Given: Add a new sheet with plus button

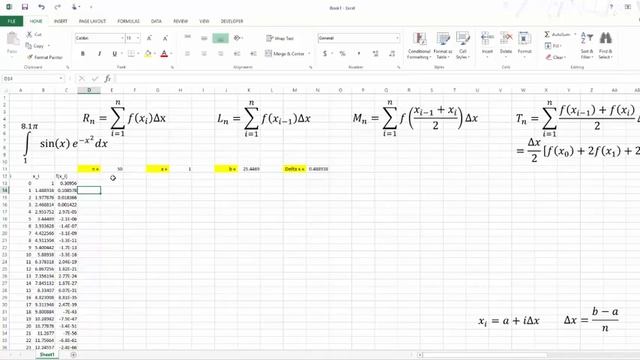Looking at the screenshot, I should 73,355.
